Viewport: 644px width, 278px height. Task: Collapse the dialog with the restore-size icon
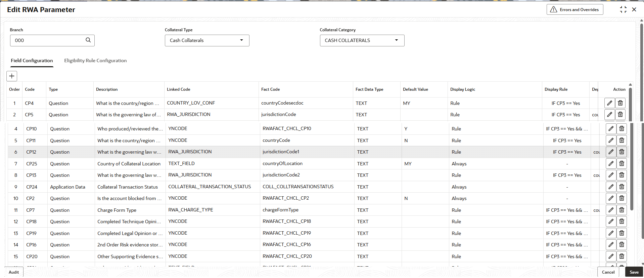point(623,10)
